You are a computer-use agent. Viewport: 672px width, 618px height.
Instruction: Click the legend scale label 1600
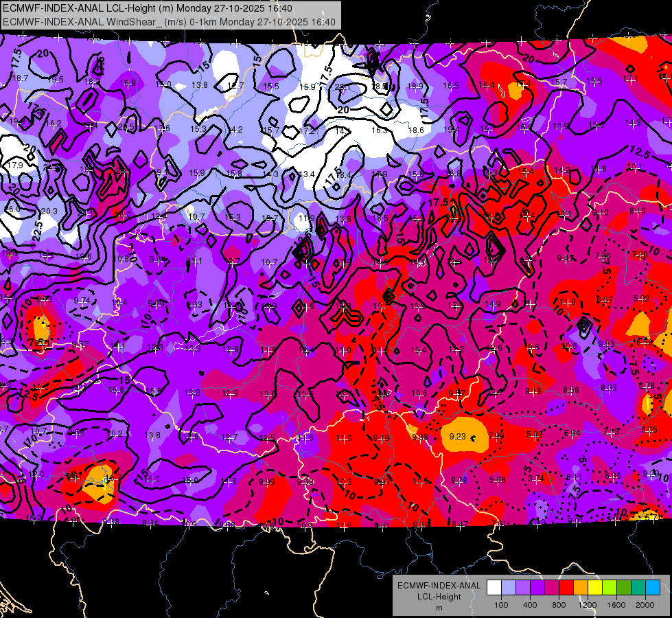616,605
